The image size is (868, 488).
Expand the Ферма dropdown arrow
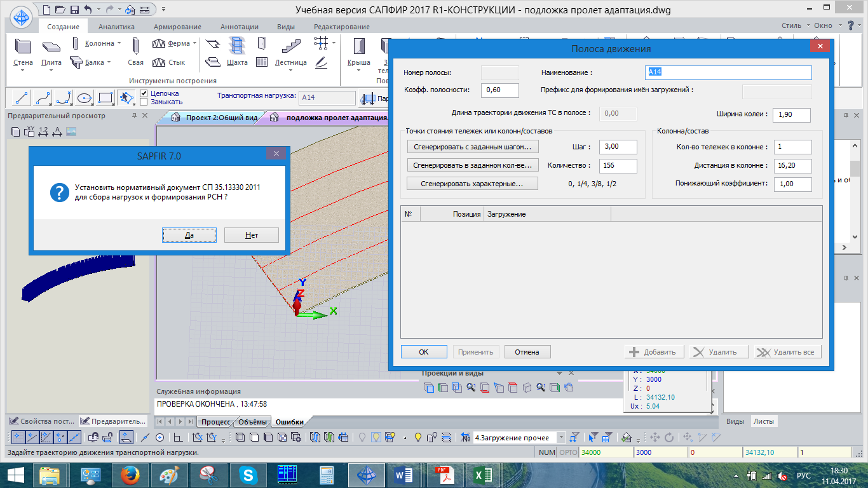click(x=194, y=43)
